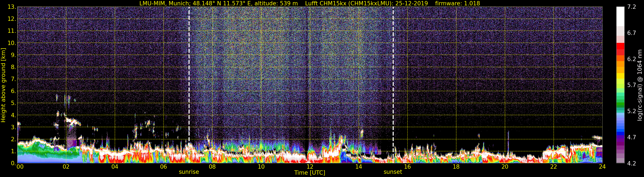Click the 'firmware: 1.018' title text
This screenshot has height=177, width=644.
pos(457,3)
